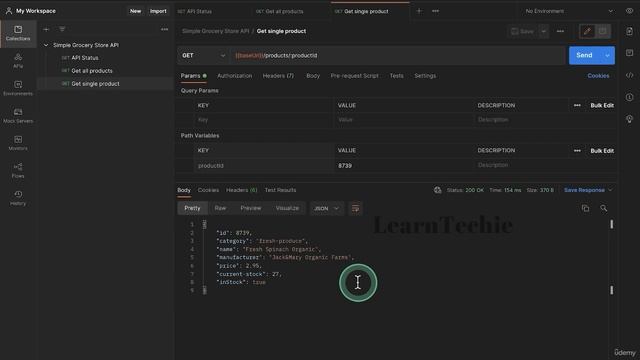Click the request URL input field
Viewport: 640px width, 360px height.
pos(398,56)
